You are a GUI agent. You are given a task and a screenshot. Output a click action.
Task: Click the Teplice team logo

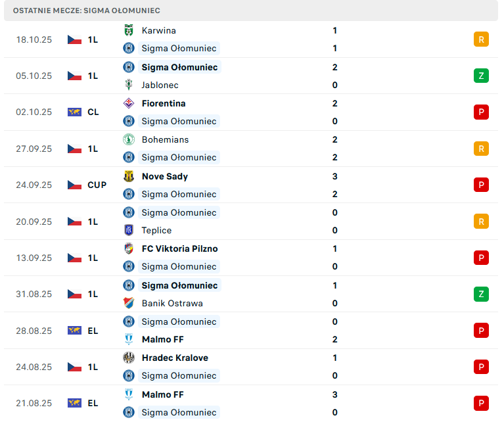click(129, 230)
